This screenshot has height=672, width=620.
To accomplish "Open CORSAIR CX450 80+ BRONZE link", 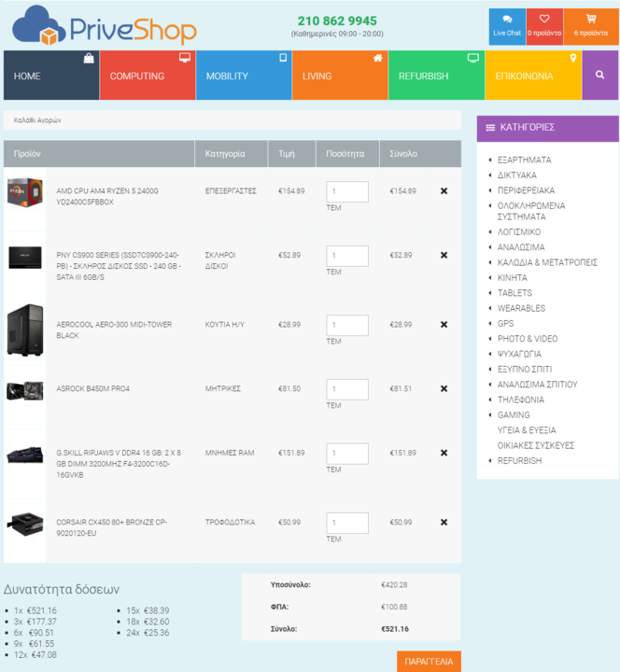I will [111, 528].
